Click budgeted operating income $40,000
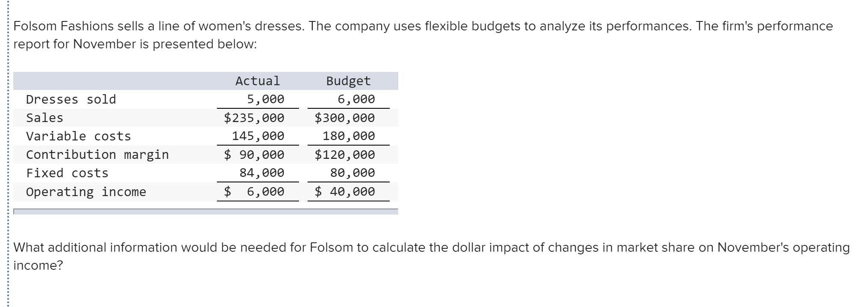This screenshot has width=868, height=307. tap(345, 191)
